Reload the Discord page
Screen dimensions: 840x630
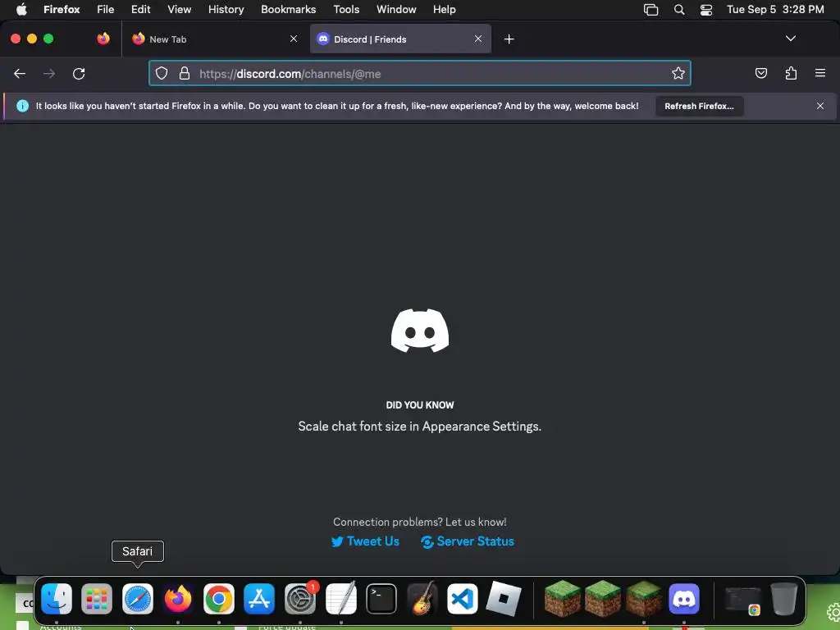79,73
